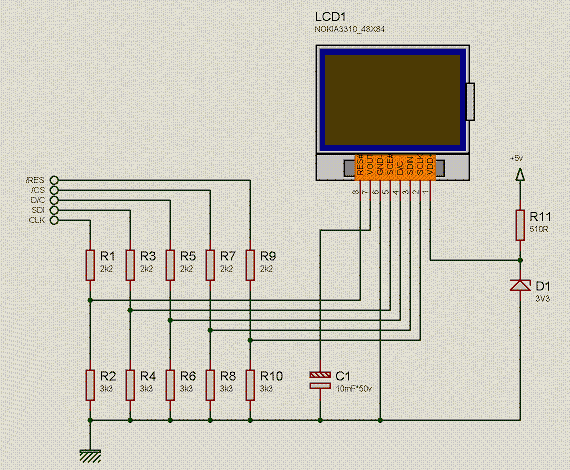The height and width of the screenshot is (470, 570).
Task: Select the SDI input terminal circle
Action: [x=54, y=210]
